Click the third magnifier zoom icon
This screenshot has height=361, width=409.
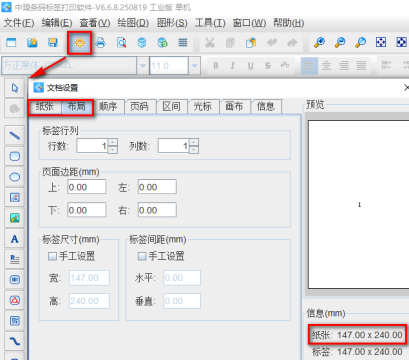coord(360,43)
